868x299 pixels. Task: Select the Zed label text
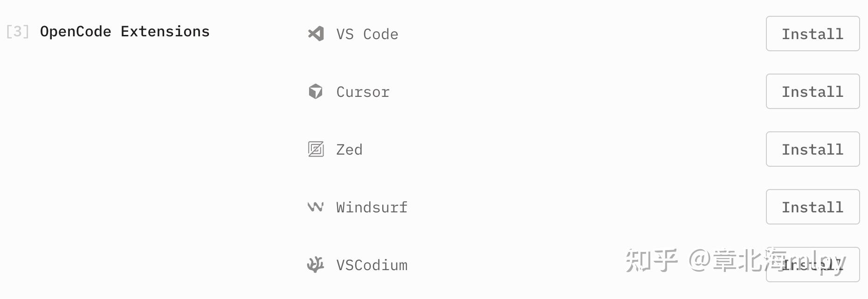(349, 149)
